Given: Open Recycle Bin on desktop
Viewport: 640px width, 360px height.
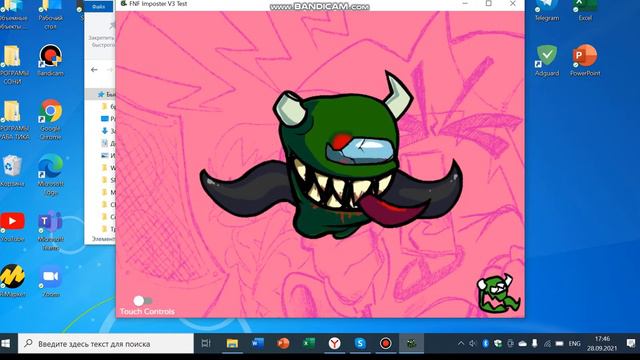Looking at the screenshot, I should 12,171.
